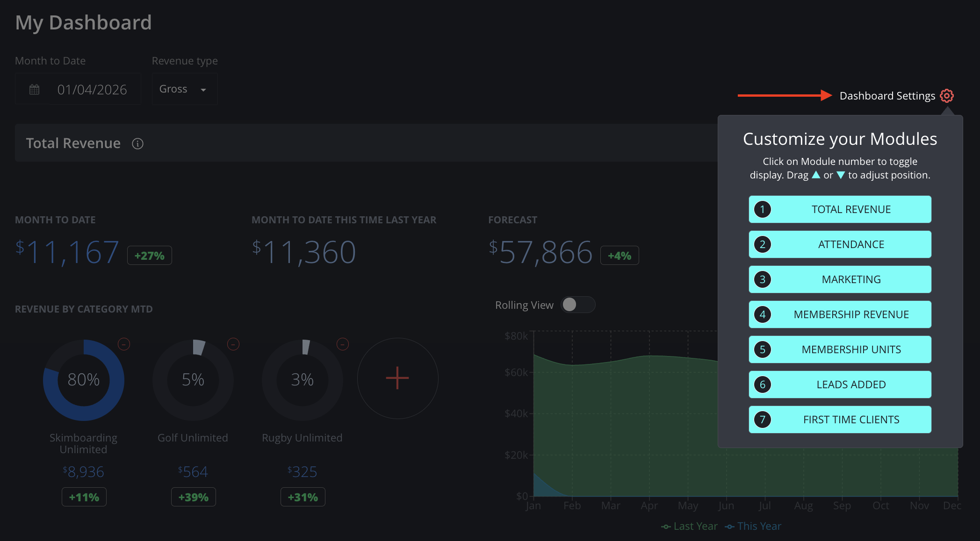Toggle module 1 Total Revenue number
This screenshot has height=541, width=980.
tap(763, 209)
